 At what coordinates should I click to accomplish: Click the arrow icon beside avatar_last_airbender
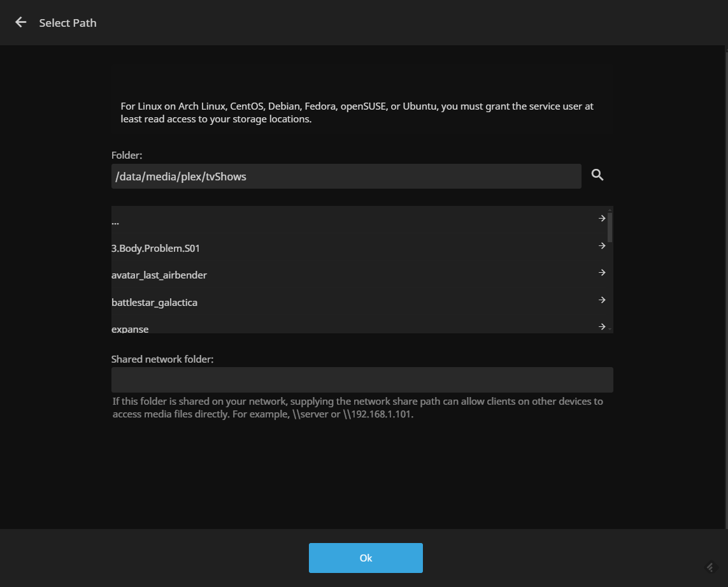[601, 273]
